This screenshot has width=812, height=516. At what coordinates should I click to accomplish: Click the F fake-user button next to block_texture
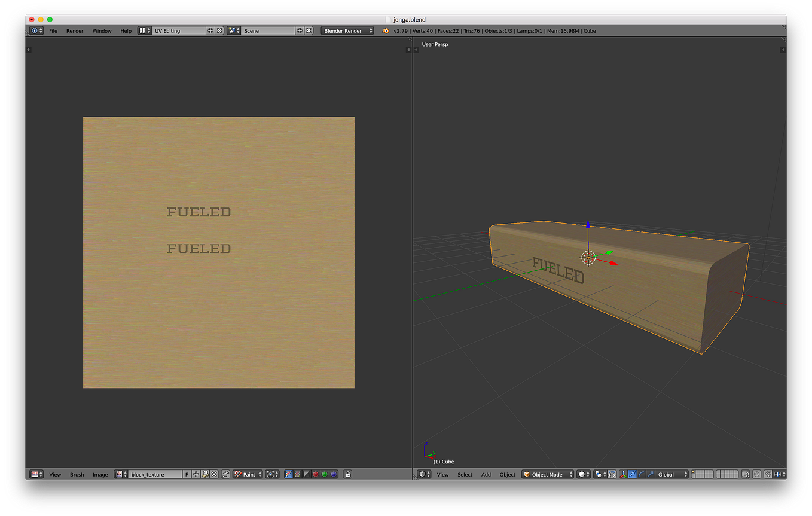tap(186, 474)
